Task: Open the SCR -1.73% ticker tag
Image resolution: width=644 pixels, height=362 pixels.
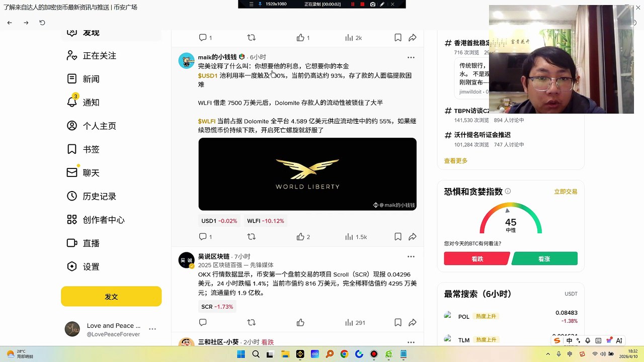Action: (217, 307)
